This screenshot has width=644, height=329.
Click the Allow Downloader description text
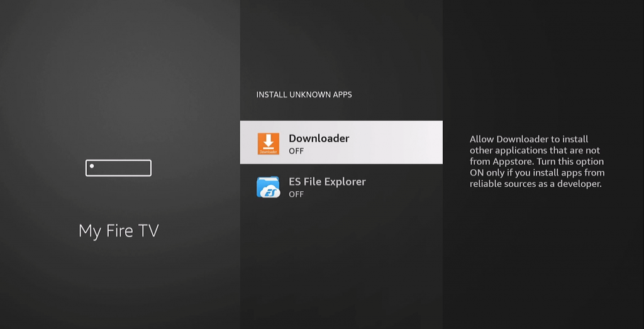tap(537, 162)
